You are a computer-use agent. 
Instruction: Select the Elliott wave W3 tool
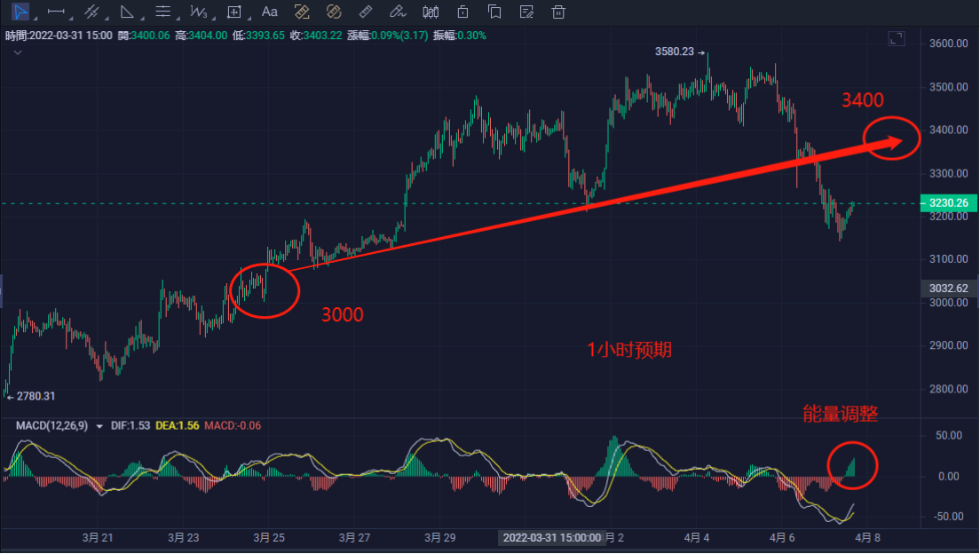[198, 12]
